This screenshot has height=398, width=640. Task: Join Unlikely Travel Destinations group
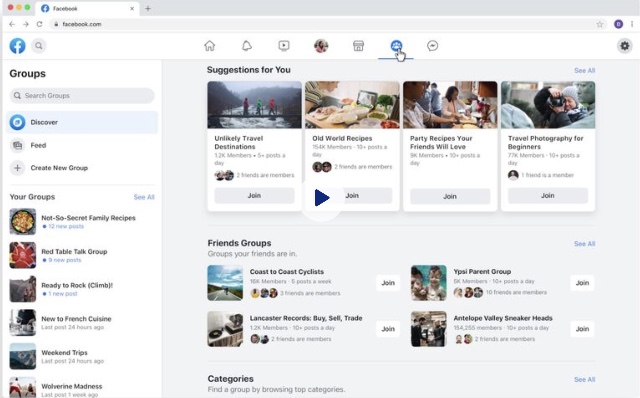pos(254,196)
